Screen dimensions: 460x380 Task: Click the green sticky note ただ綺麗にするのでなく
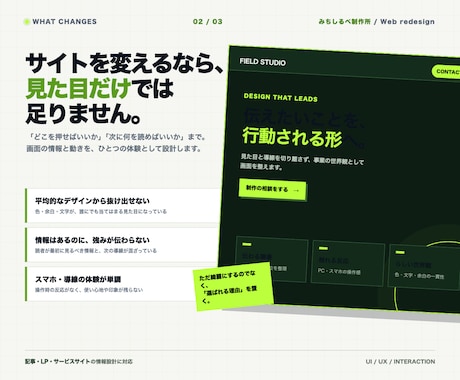click(233, 287)
